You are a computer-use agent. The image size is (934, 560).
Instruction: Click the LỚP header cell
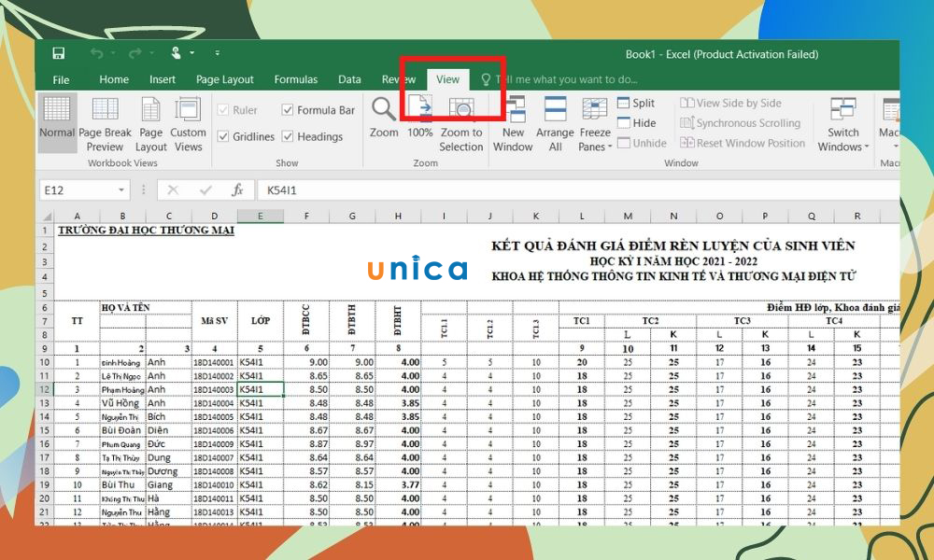tap(261, 321)
